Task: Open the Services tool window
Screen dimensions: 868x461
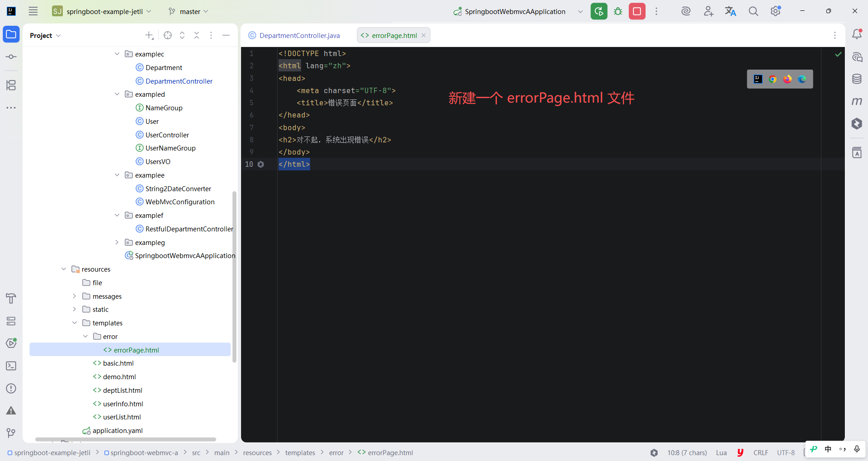Action: [11, 321]
